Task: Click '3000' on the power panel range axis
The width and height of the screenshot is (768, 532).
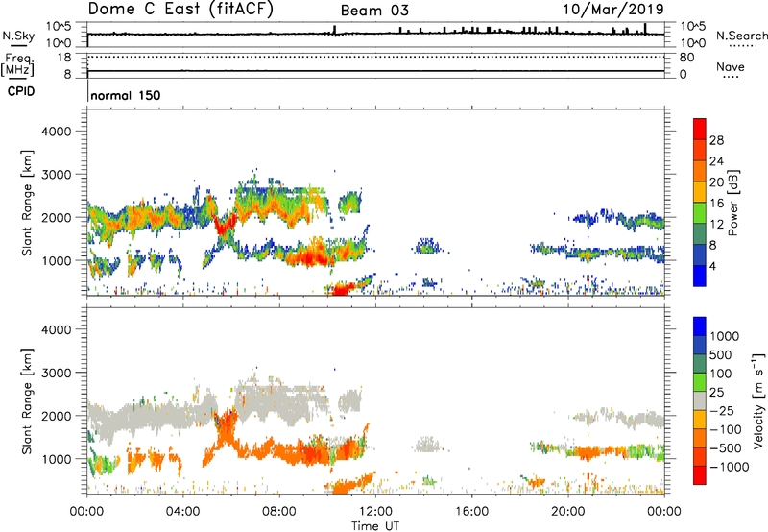Action: pyautogui.click(x=57, y=175)
